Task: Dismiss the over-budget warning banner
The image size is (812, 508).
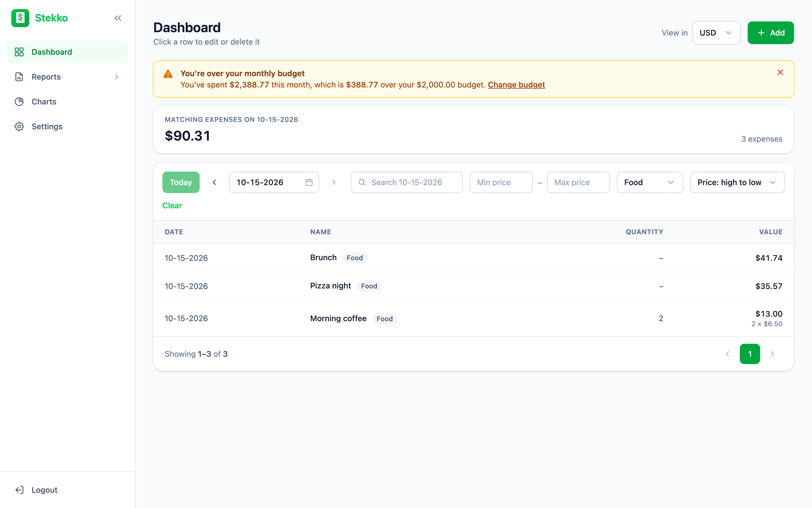Action: [780, 72]
